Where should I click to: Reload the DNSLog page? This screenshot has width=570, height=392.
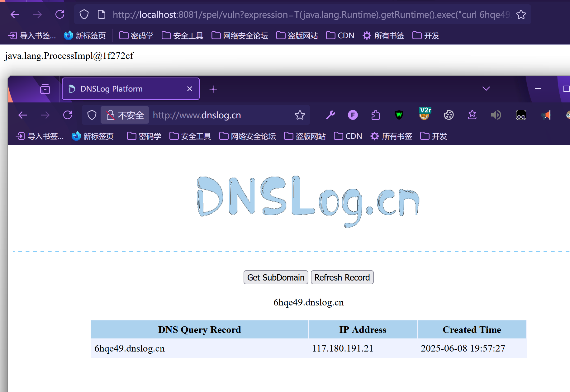point(68,115)
